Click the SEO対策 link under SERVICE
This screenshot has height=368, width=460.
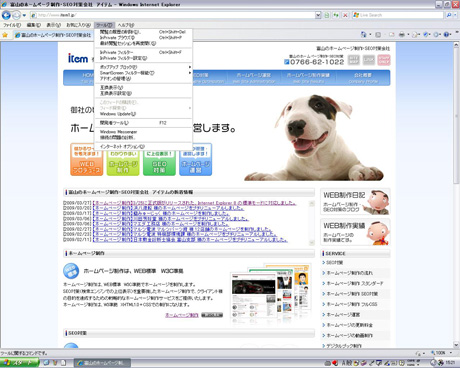pos(334,263)
